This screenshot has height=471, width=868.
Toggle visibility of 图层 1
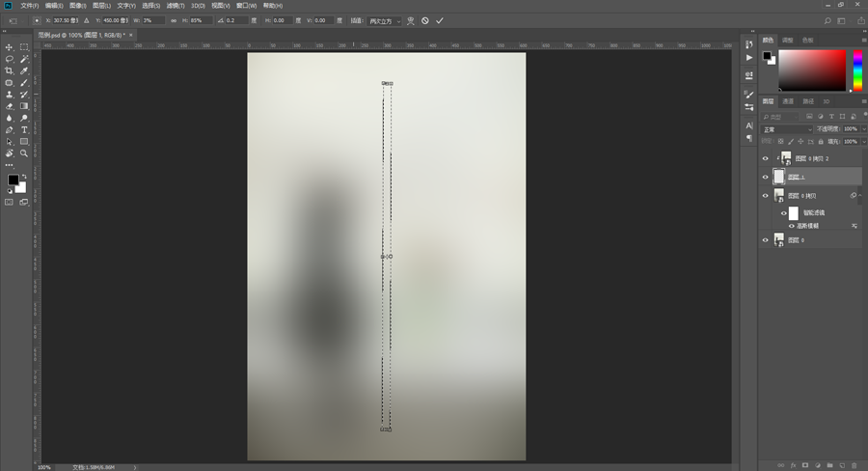(766, 177)
